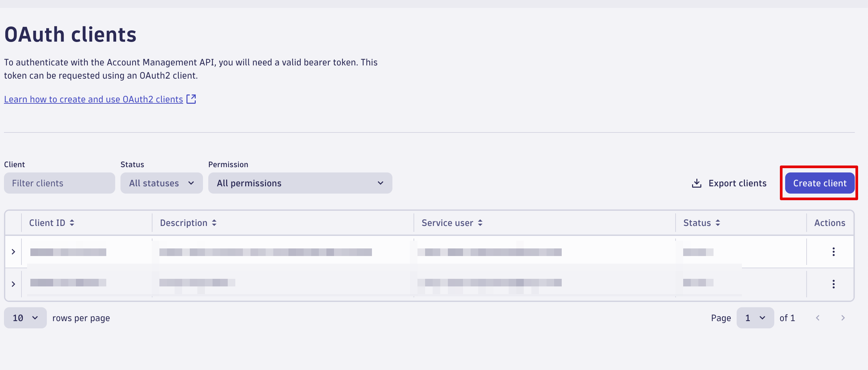868x370 pixels.
Task: Sort by Service user column arrows
Action: coord(480,223)
